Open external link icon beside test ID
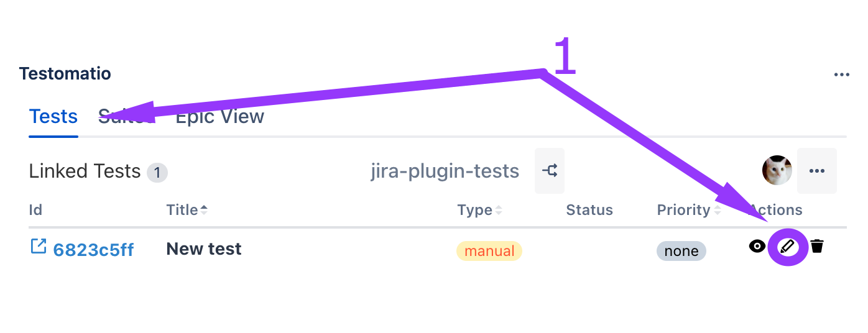Image resolution: width=868 pixels, height=333 pixels. (x=38, y=247)
